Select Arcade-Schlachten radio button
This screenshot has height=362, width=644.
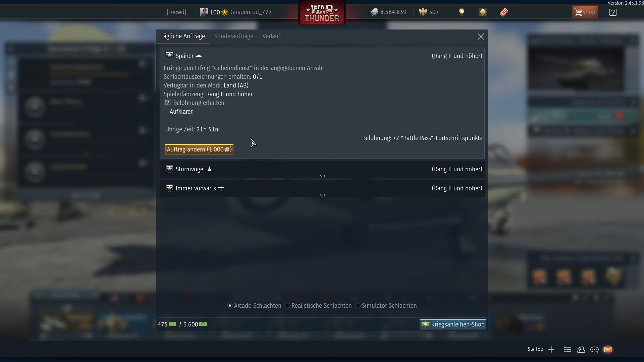(x=230, y=306)
